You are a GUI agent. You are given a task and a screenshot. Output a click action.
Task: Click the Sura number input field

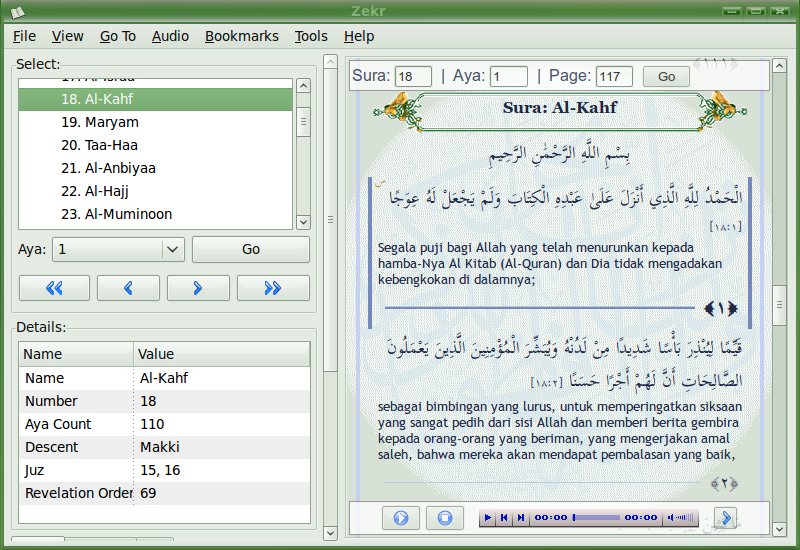[413, 76]
